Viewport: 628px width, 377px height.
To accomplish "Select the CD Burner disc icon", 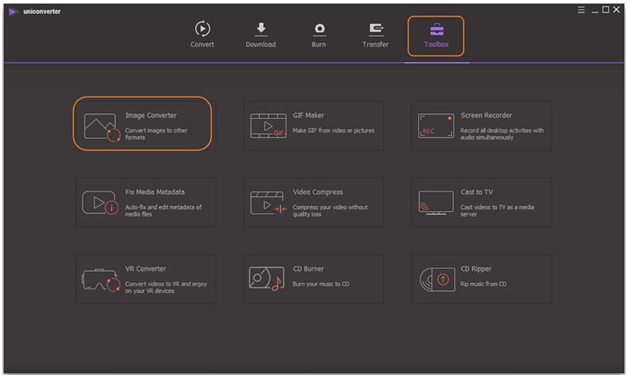I will click(266, 278).
